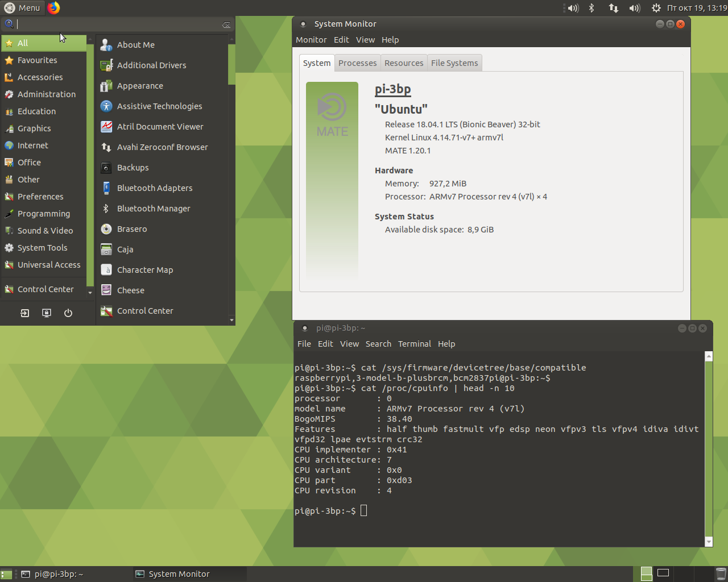Screen dimensions: 728x582
Task: Open the Terminal menu in the terminal window
Action: point(415,344)
